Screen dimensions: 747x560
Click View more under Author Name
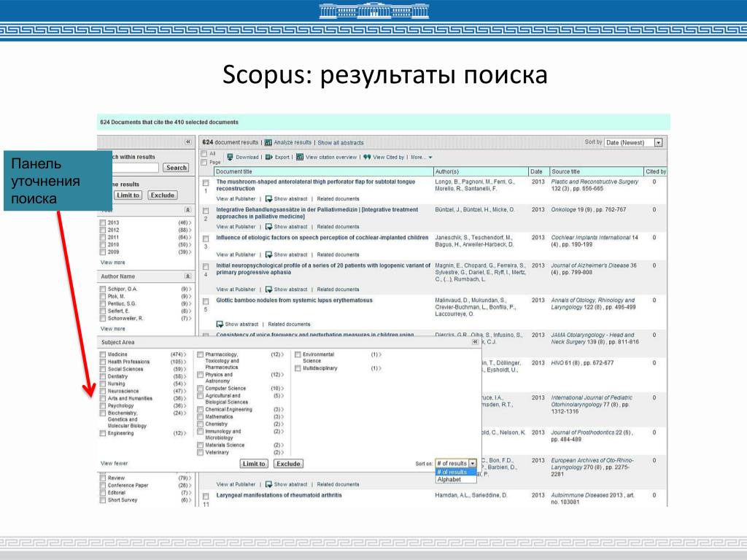[112, 329]
